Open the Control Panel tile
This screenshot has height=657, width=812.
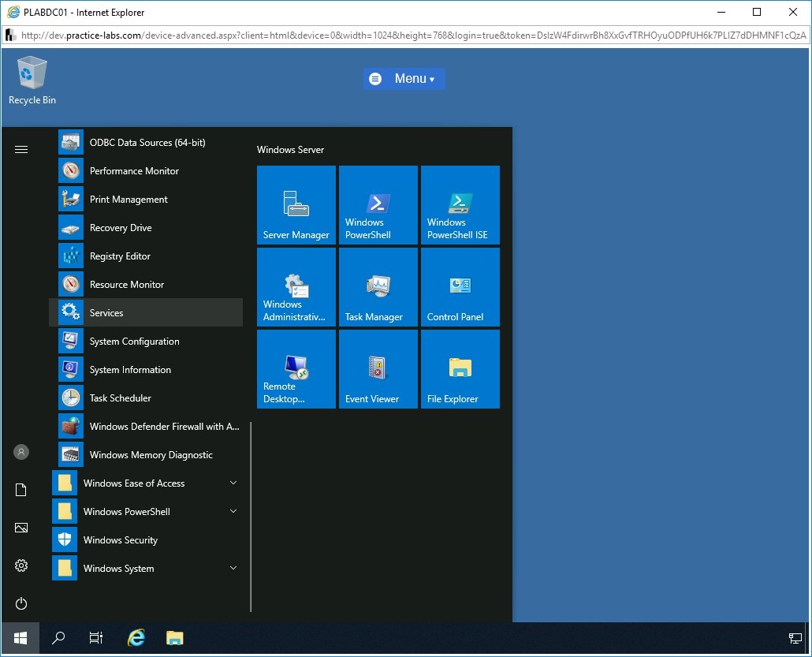point(460,287)
